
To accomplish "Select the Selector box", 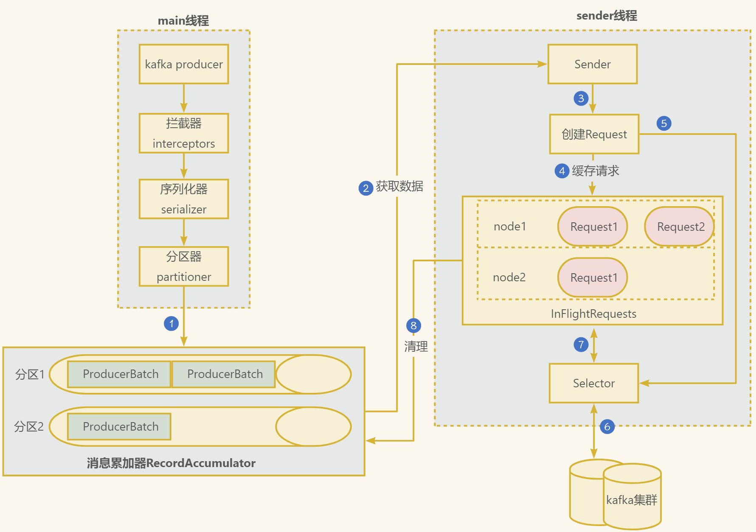I will [594, 383].
